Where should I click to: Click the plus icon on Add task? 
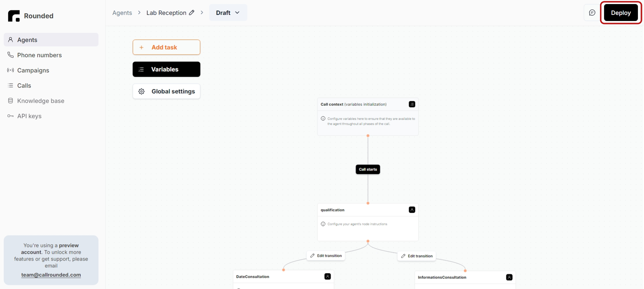[x=141, y=47]
